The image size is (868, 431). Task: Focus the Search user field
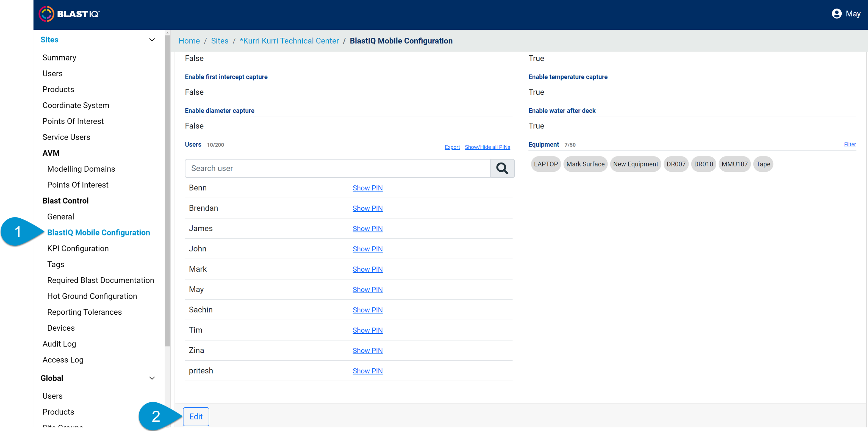338,168
